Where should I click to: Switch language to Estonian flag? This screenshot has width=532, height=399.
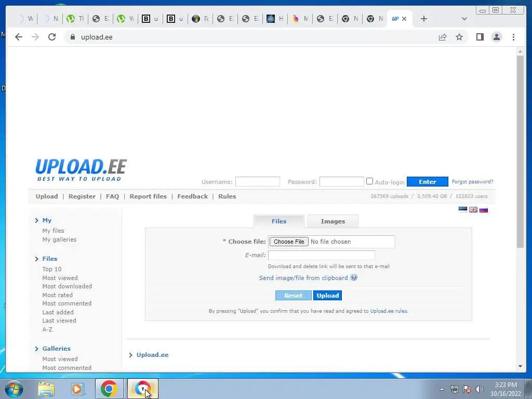click(463, 209)
